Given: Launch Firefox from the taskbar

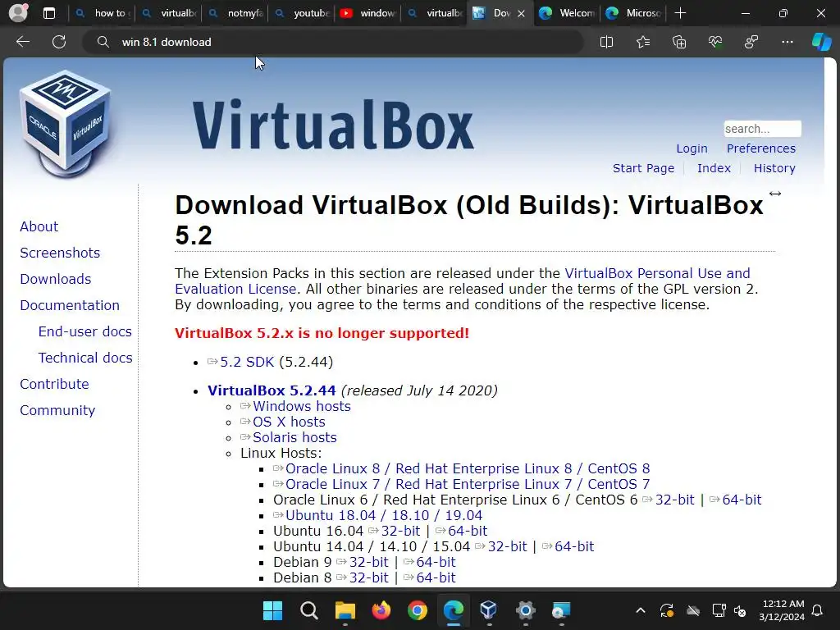Looking at the screenshot, I should [x=381, y=610].
